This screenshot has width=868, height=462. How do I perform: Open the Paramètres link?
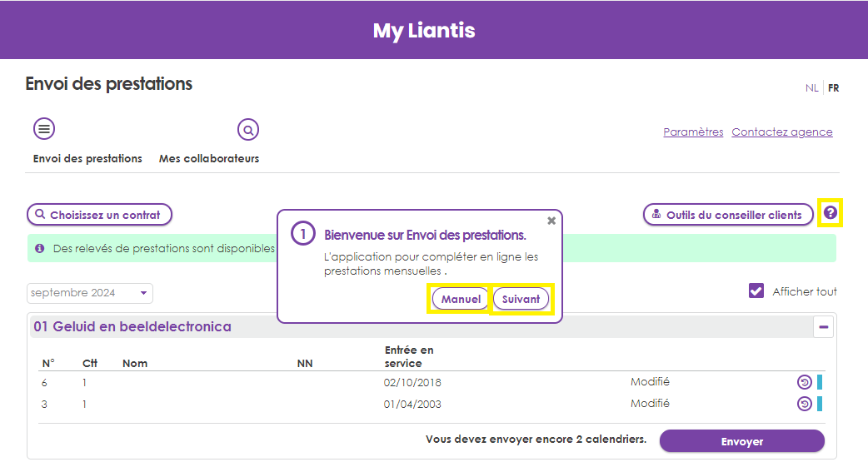[x=693, y=132]
